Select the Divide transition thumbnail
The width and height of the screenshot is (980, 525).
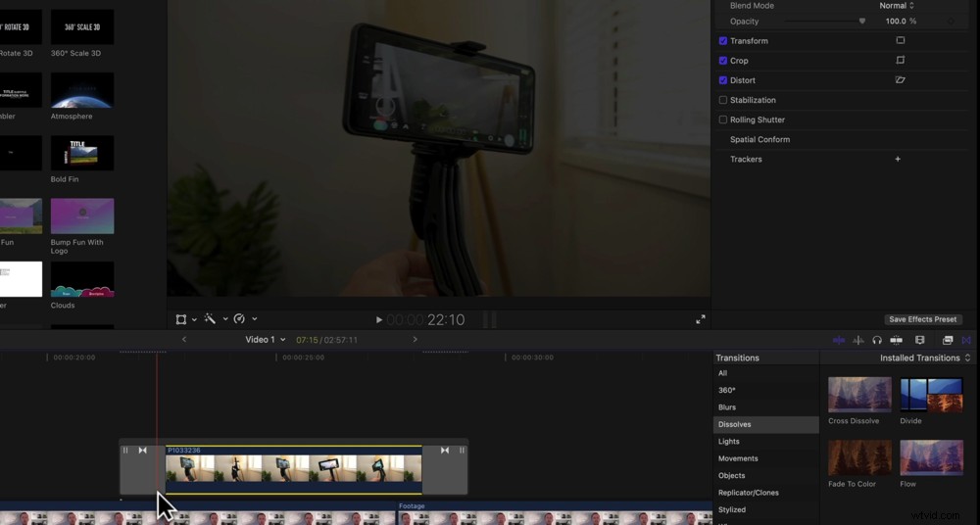pos(931,395)
